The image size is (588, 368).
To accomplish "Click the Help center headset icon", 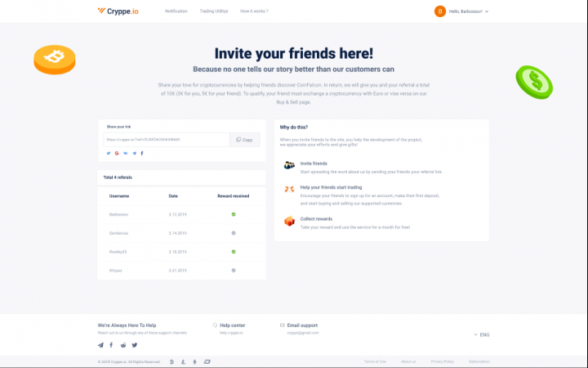I will 216,325.
